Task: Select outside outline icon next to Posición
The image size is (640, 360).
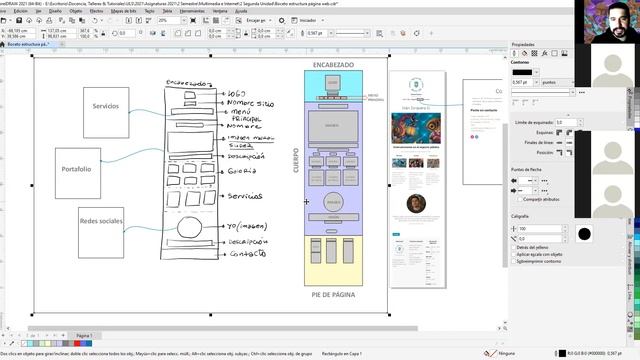Action: point(559,153)
